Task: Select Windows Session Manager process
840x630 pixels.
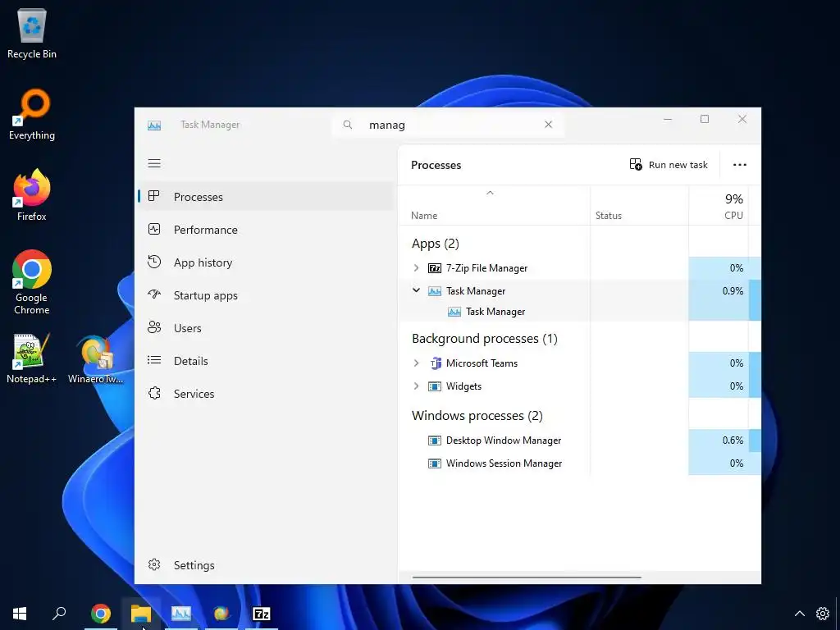Action: pyautogui.click(x=580, y=463)
